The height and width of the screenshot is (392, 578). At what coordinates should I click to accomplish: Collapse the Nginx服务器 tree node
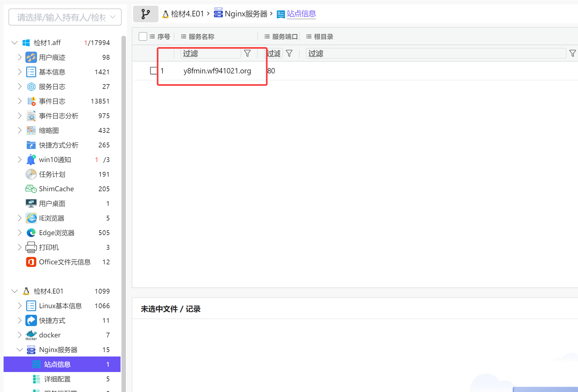pyautogui.click(x=20, y=350)
